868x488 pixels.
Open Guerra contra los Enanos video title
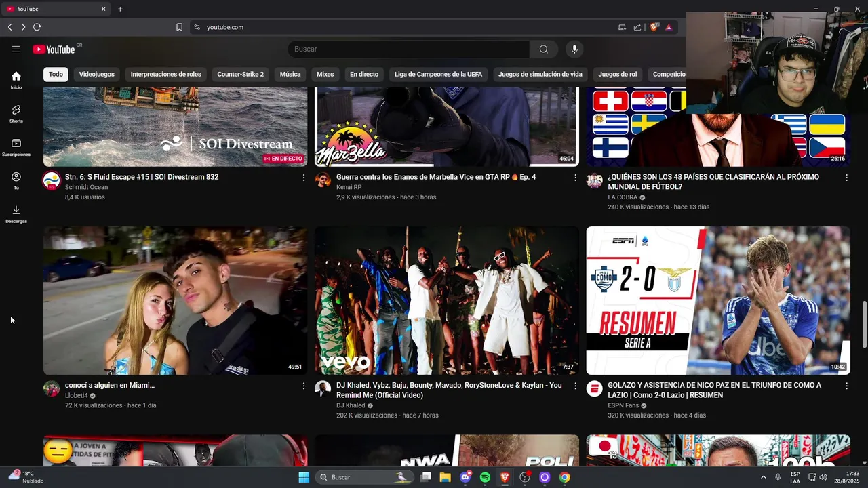436,177
